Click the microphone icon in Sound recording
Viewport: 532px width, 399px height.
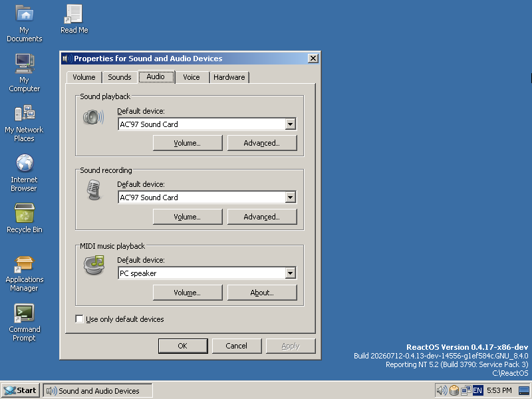pyautogui.click(x=94, y=190)
